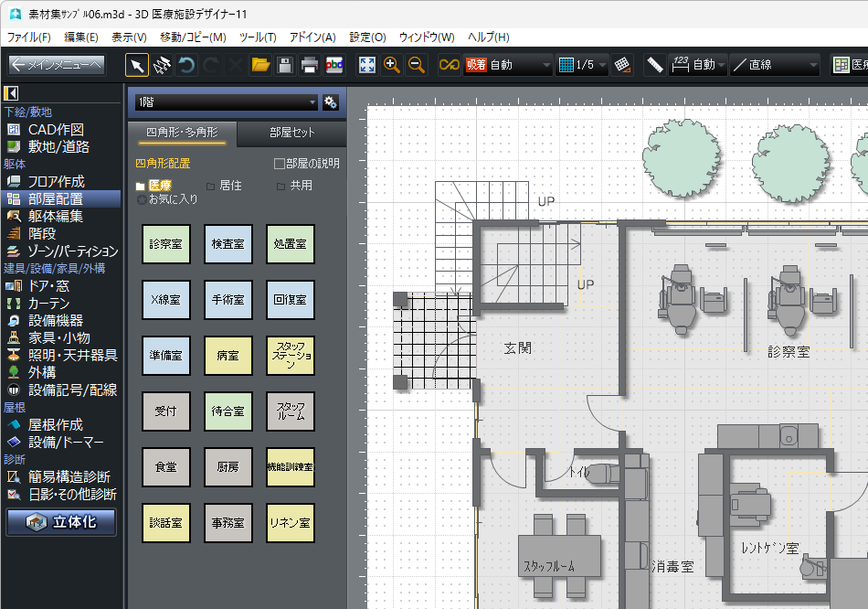The image size is (868, 609).
Task: Select the ruler measurement tool
Action: coord(654,65)
